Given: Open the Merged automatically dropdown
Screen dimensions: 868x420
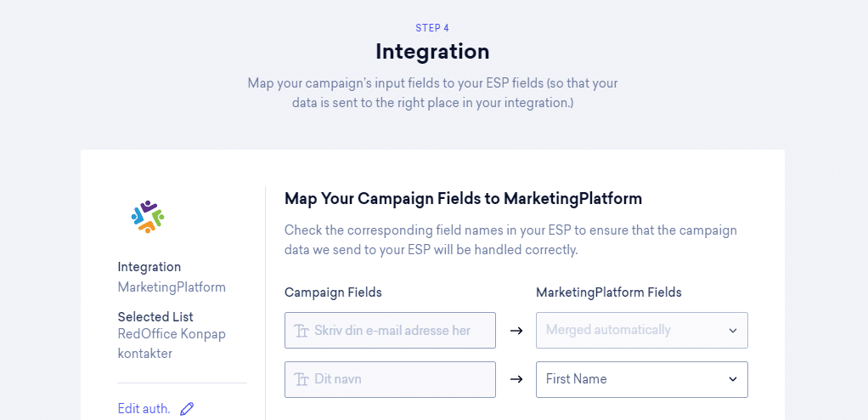Looking at the screenshot, I should pyautogui.click(x=641, y=330).
